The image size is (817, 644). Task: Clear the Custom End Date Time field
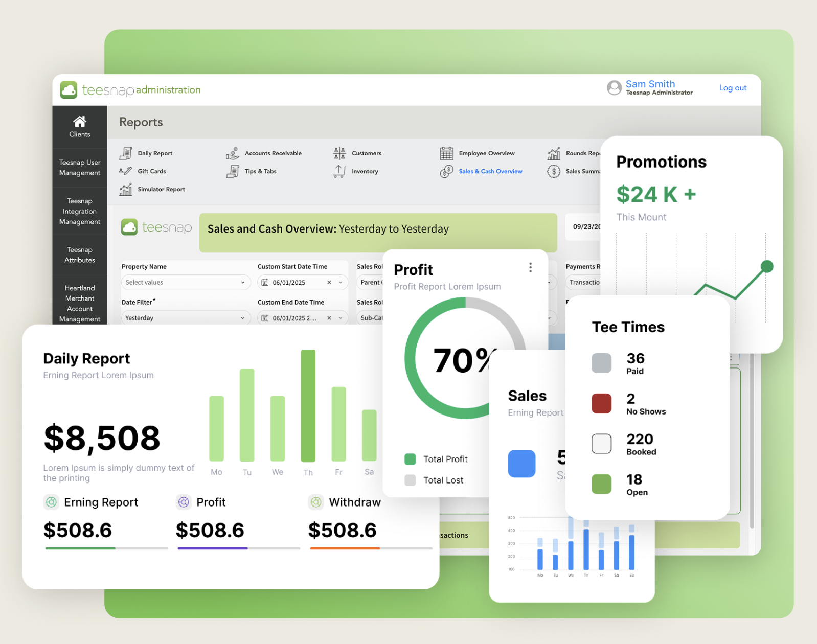(329, 318)
